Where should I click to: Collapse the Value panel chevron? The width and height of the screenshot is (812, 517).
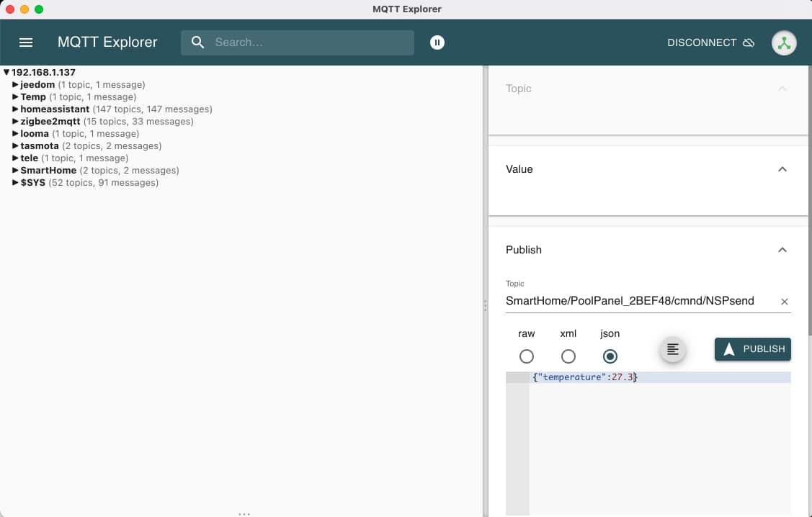782,169
